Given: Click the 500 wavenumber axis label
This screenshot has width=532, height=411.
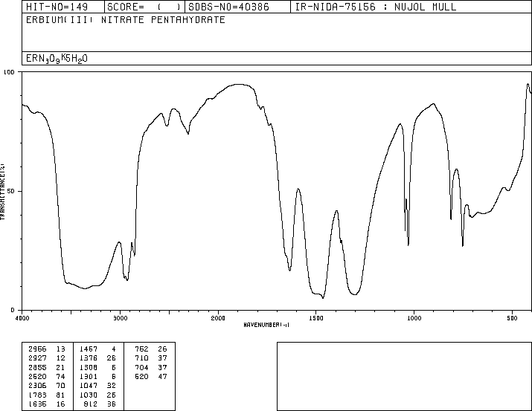Looking at the screenshot, I should pos(512,318).
